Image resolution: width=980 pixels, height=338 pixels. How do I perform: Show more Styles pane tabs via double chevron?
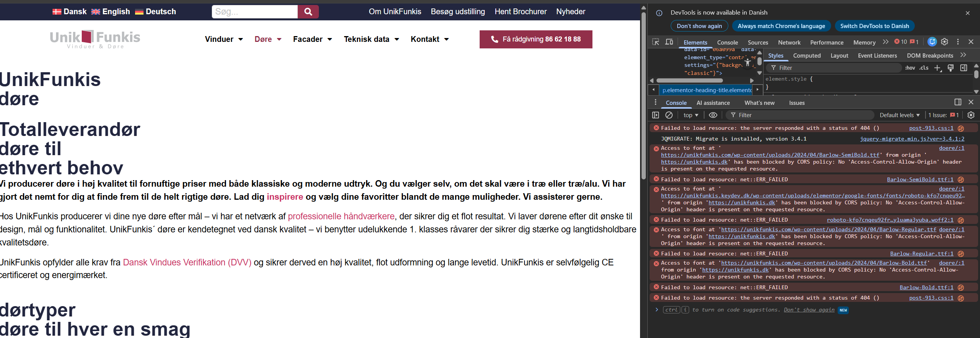click(x=963, y=55)
